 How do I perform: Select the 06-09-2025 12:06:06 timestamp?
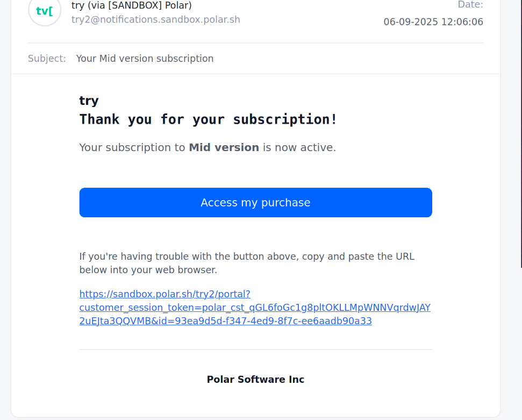tap(433, 22)
